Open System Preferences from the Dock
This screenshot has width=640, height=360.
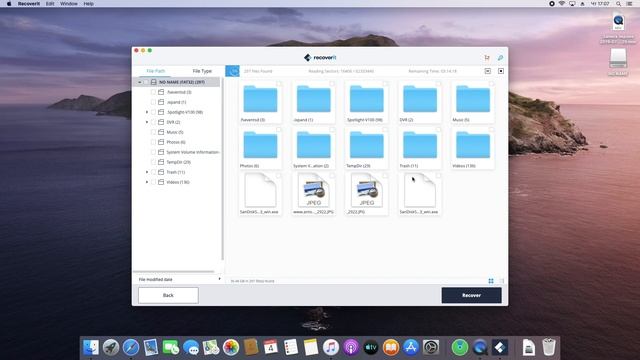(x=431, y=347)
